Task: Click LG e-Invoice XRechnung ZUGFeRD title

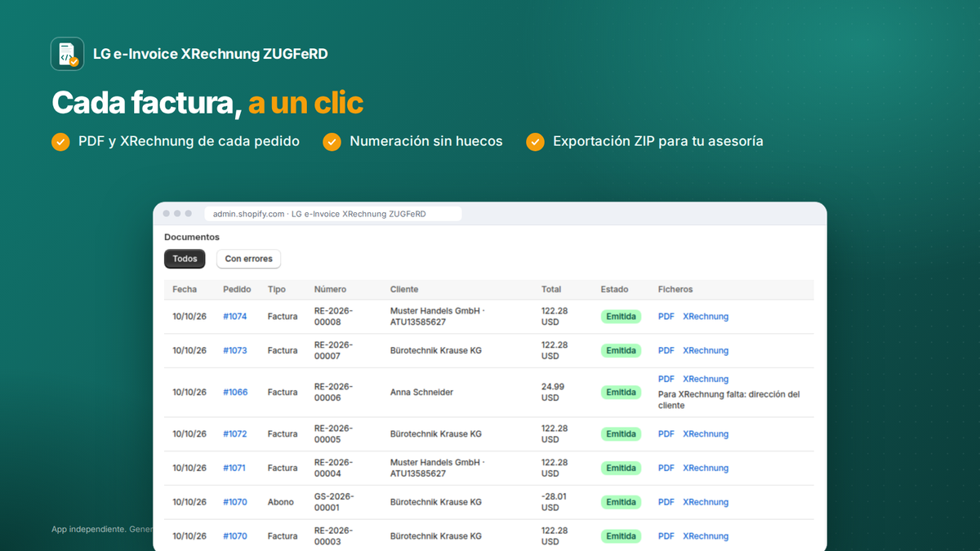Action: click(211, 55)
